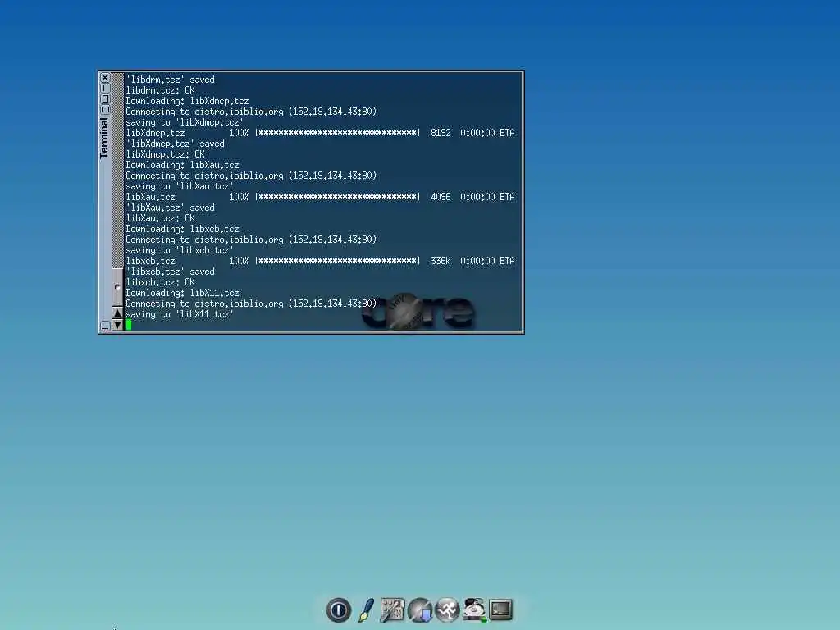Open the Control Panel dock icon

(392, 609)
